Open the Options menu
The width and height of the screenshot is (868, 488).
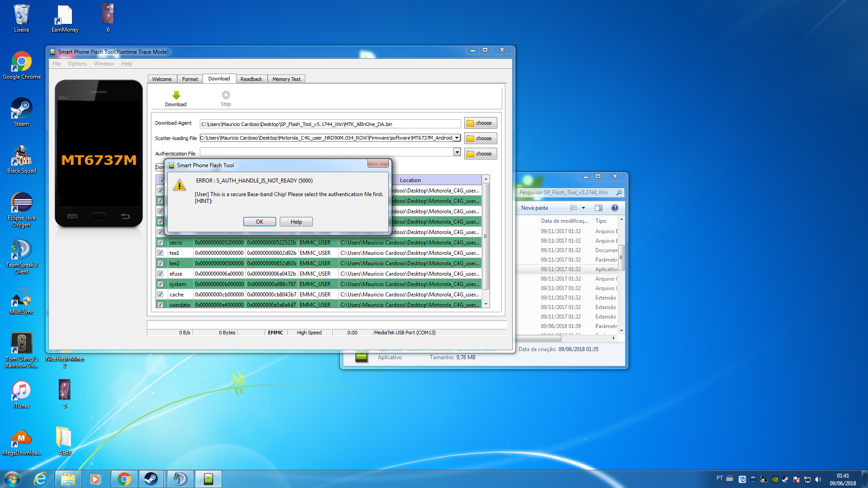[77, 64]
